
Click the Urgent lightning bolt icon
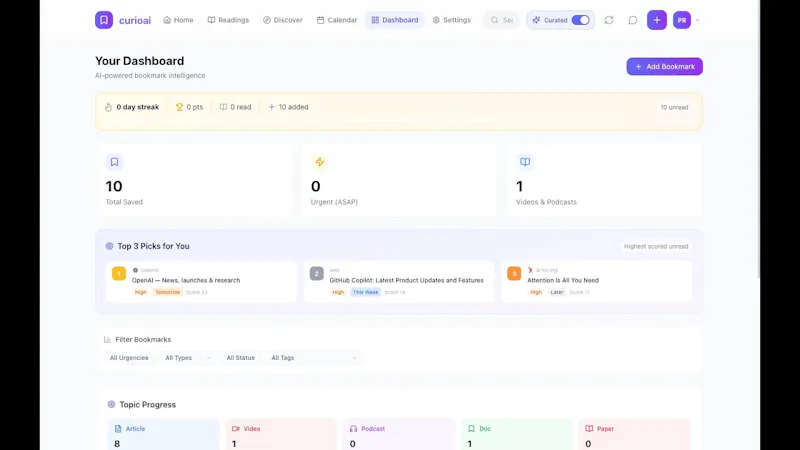pyautogui.click(x=319, y=162)
